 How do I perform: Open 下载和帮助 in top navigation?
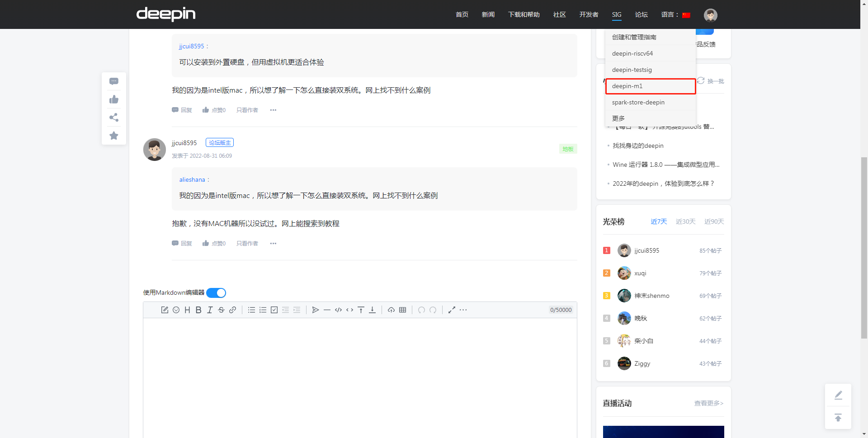(524, 14)
